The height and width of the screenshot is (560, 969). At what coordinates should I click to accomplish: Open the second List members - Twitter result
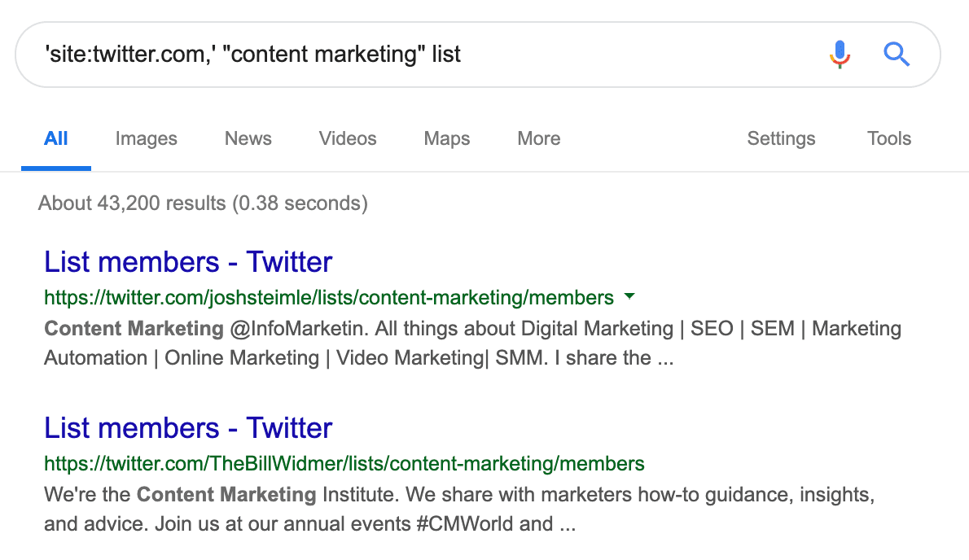(x=188, y=428)
